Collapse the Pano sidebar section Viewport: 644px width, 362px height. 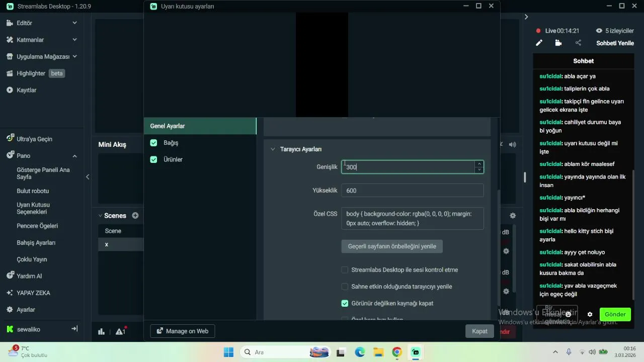tap(74, 156)
